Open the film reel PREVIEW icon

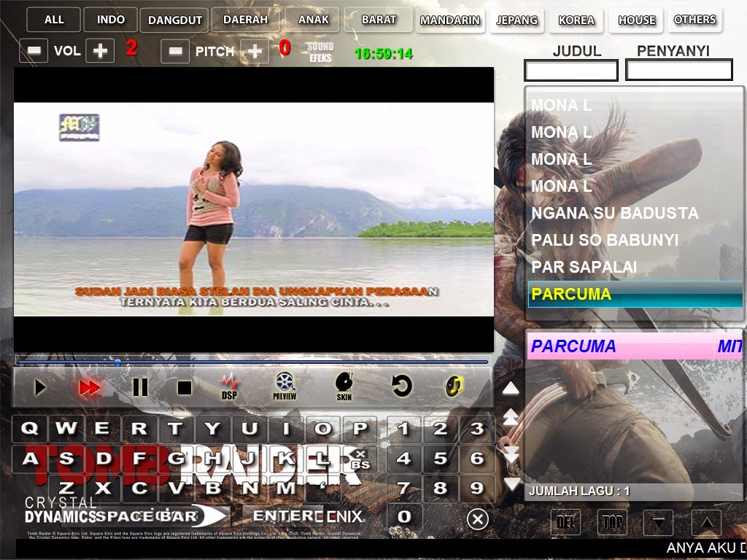[285, 386]
